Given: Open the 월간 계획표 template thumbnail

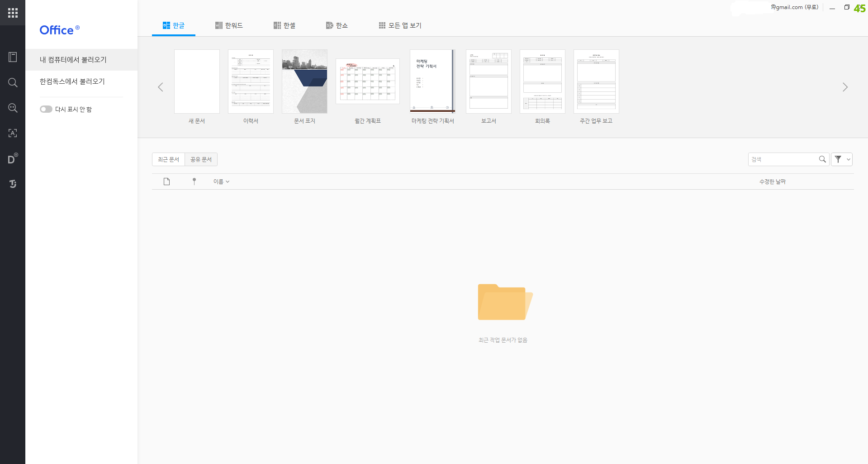Looking at the screenshot, I should pos(368,81).
